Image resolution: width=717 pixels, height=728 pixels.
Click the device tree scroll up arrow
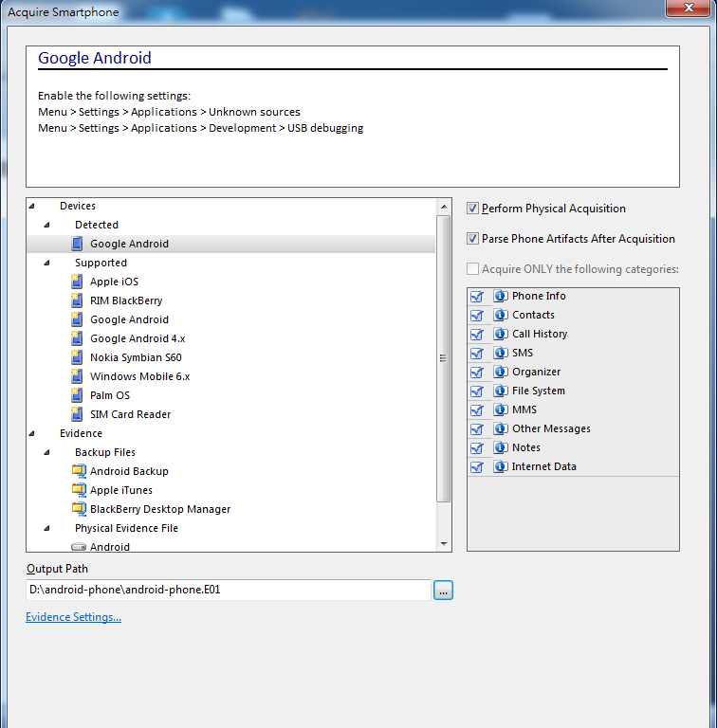[x=444, y=207]
